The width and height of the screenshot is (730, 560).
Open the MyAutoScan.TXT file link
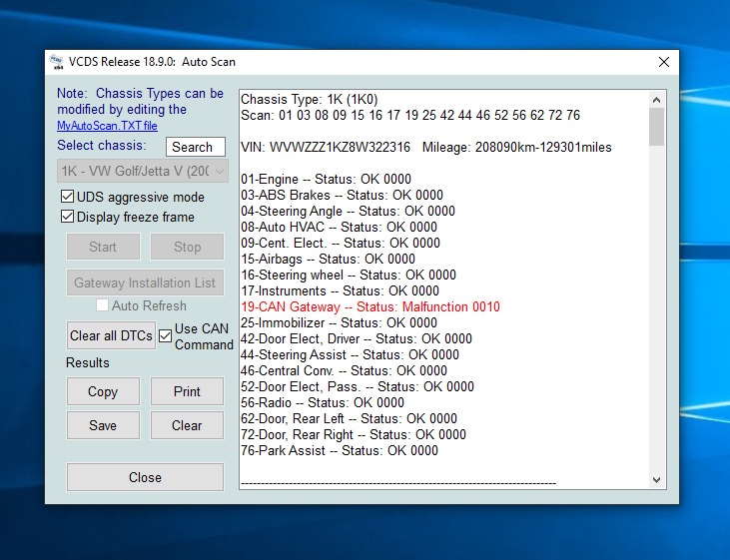[107, 126]
